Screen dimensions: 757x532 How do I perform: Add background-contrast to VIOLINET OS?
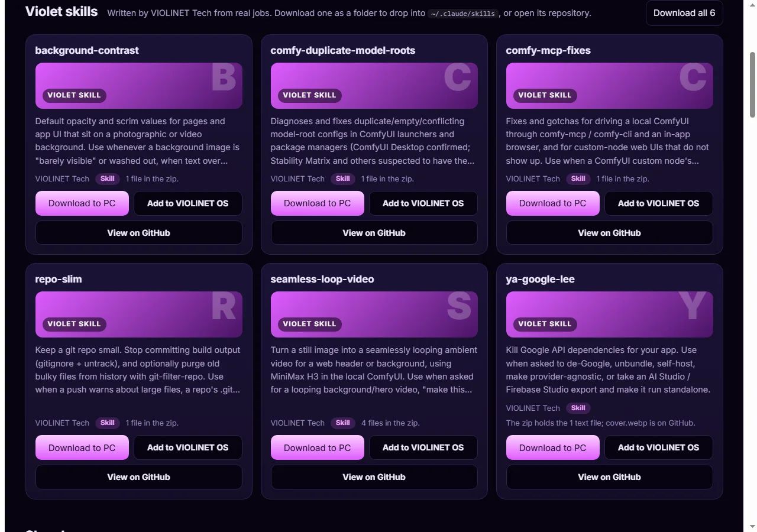pos(188,203)
